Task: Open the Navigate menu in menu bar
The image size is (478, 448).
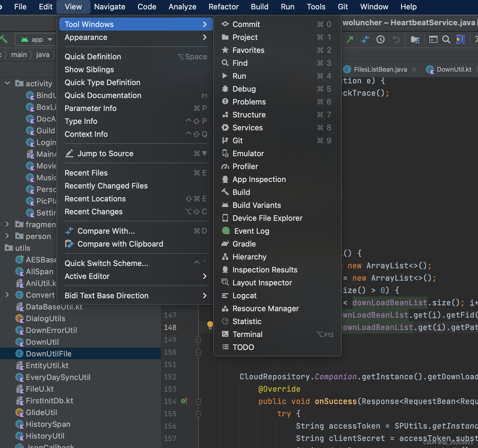Action: point(110,7)
